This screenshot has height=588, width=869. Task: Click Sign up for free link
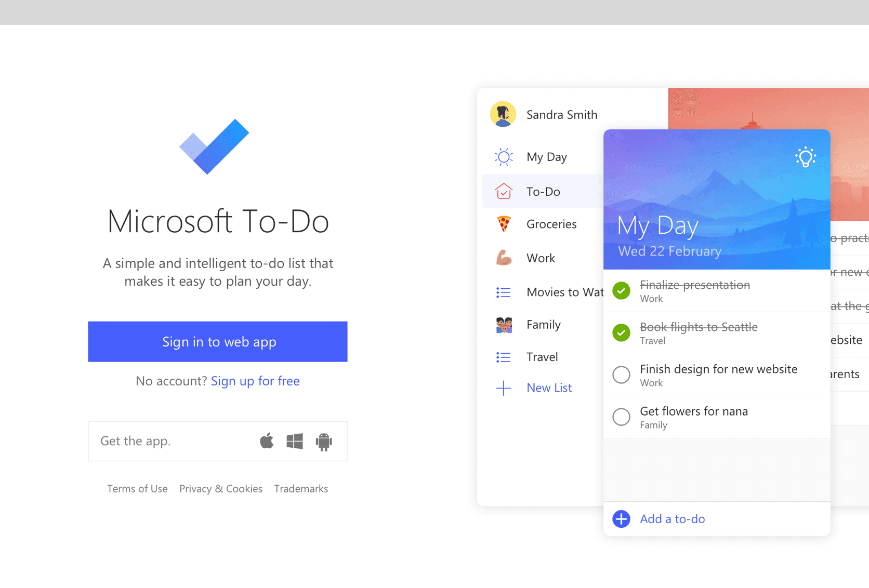(x=255, y=381)
